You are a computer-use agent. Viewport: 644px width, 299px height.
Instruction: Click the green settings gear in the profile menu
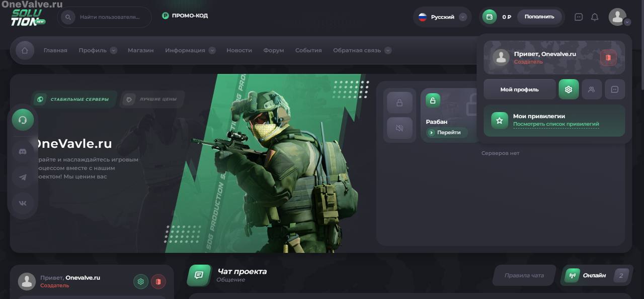569,89
